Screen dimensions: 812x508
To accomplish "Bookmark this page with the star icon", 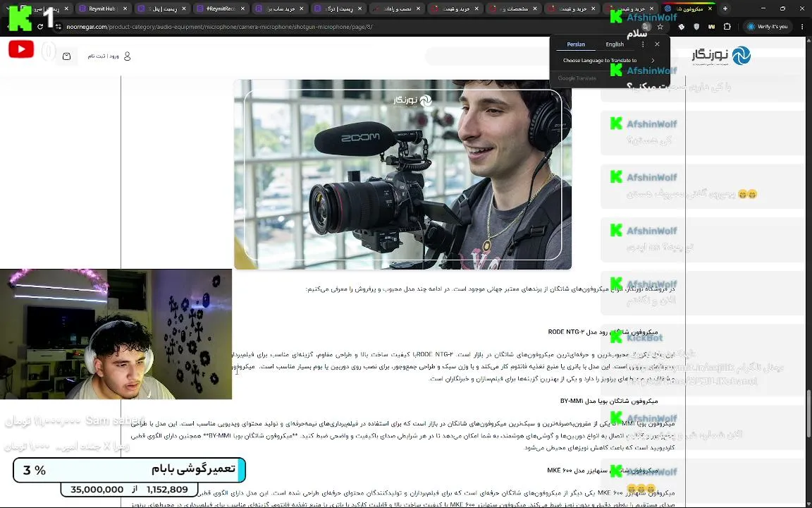I will click(660, 26).
